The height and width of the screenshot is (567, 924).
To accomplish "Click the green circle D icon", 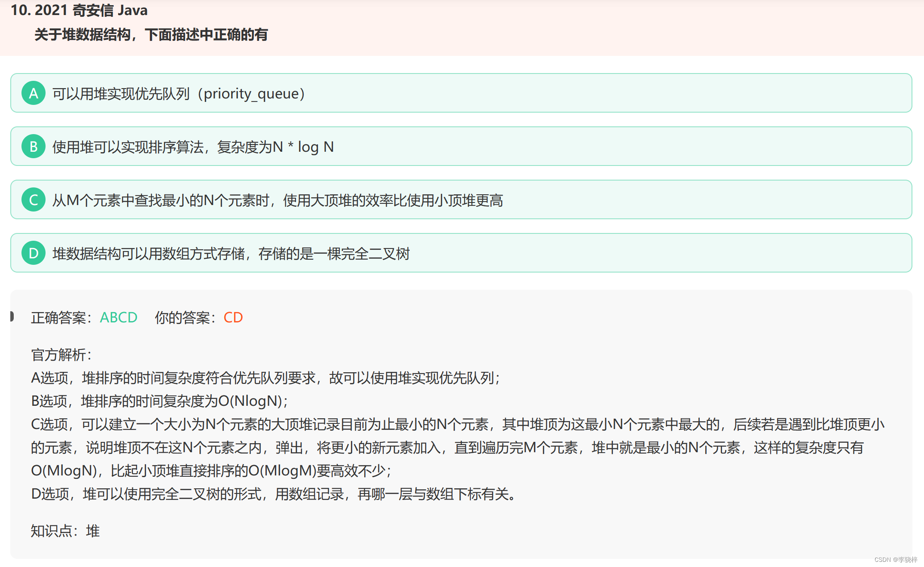I will click(34, 253).
